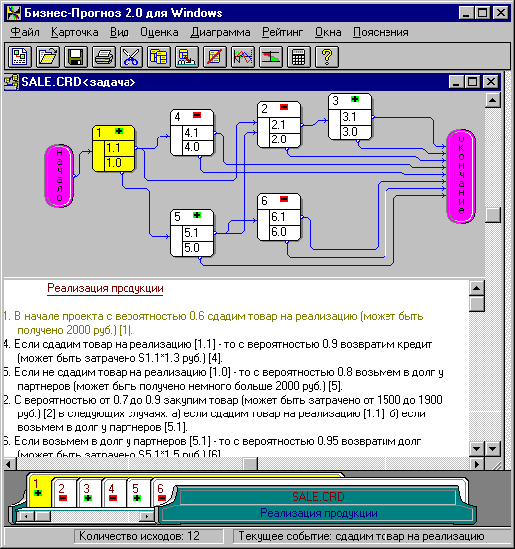Select outcome 6.1 in the diagram
This screenshot has height=549, width=515.
pyautogui.click(x=285, y=217)
